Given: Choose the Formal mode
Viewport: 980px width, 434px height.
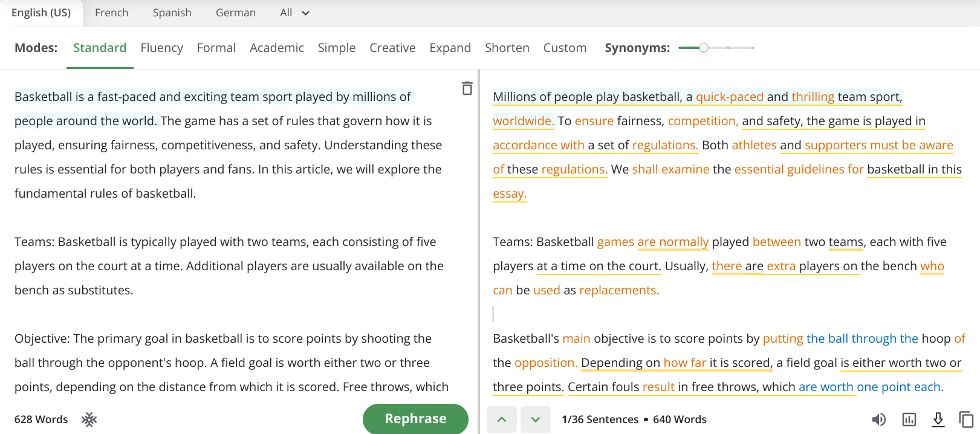Looking at the screenshot, I should click(x=216, y=48).
